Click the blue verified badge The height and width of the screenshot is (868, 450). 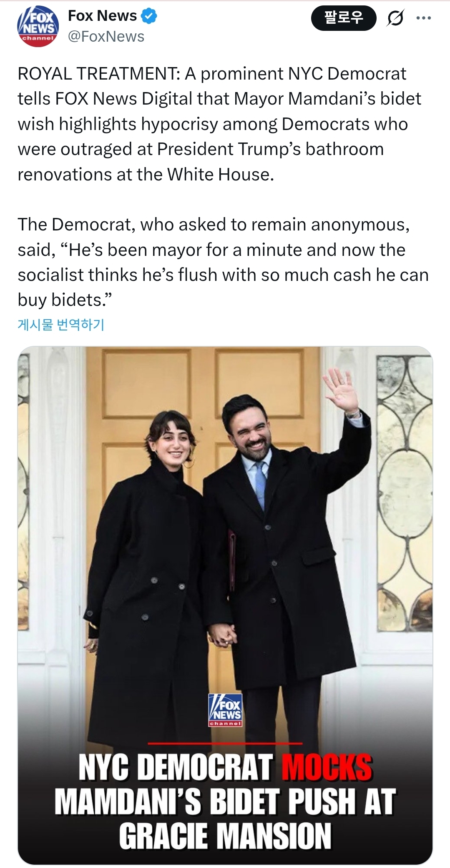pyautogui.click(x=149, y=16)
